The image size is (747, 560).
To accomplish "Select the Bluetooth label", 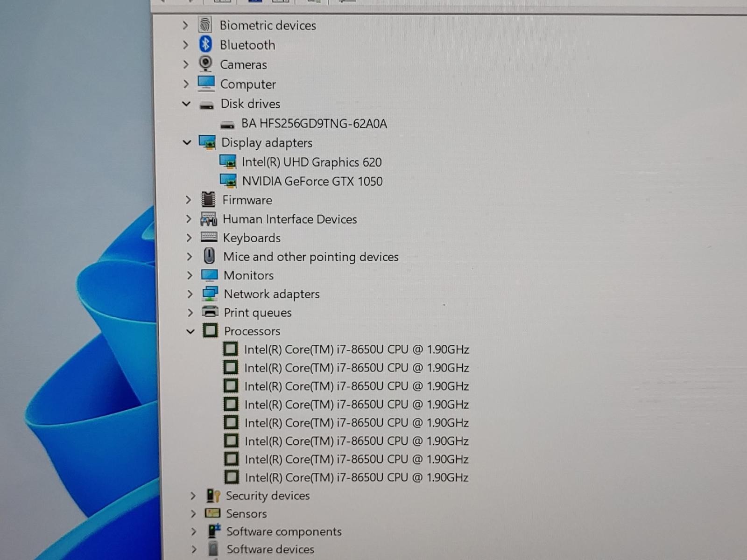I will click(247, 45).
